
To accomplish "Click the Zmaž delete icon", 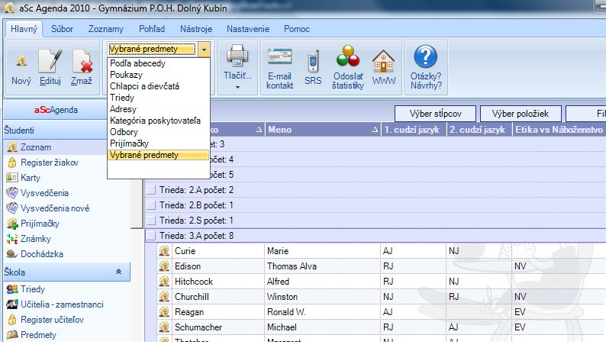I will (82, 61).
